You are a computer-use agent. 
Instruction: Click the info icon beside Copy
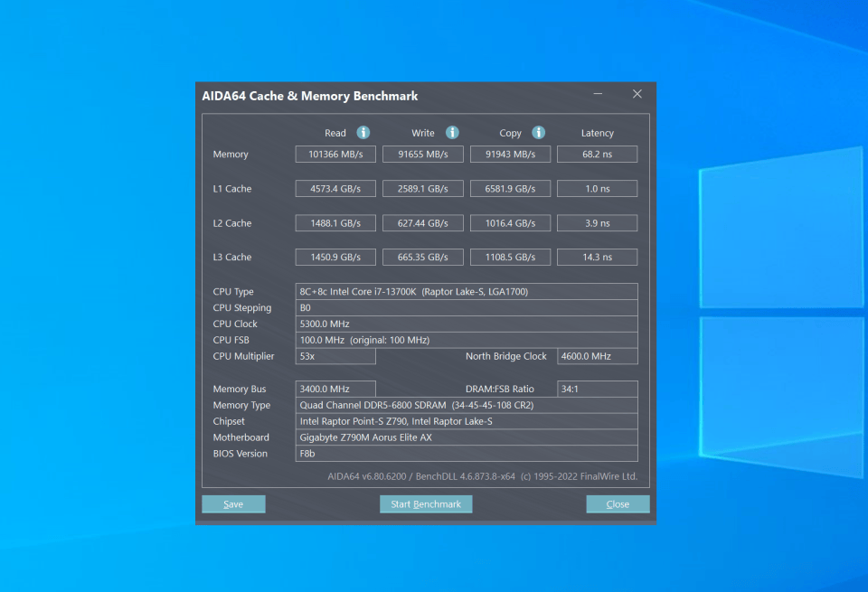coord(539,133)
